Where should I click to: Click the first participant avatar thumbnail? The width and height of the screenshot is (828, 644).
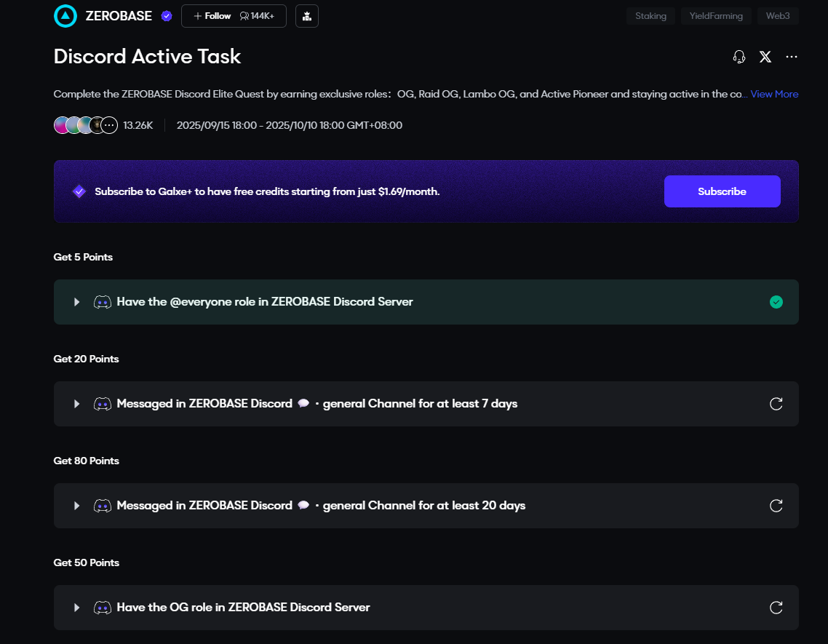62,124
